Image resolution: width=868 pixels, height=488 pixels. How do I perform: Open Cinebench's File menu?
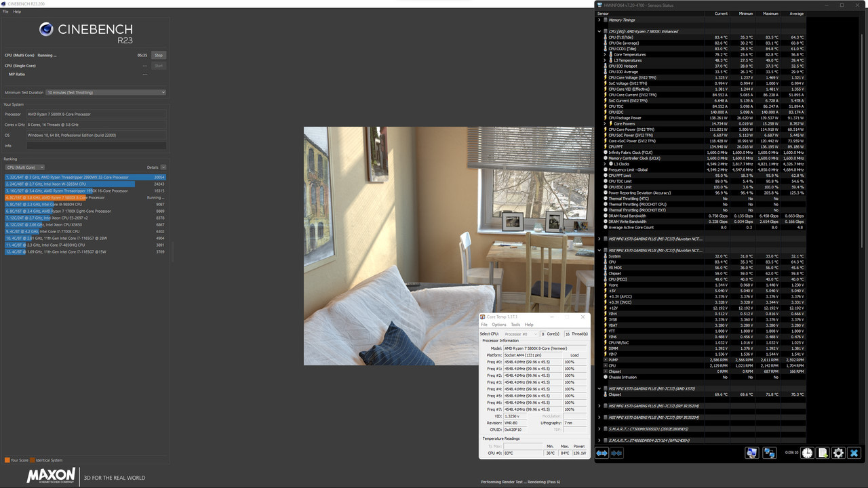click(x=5, y=11)
